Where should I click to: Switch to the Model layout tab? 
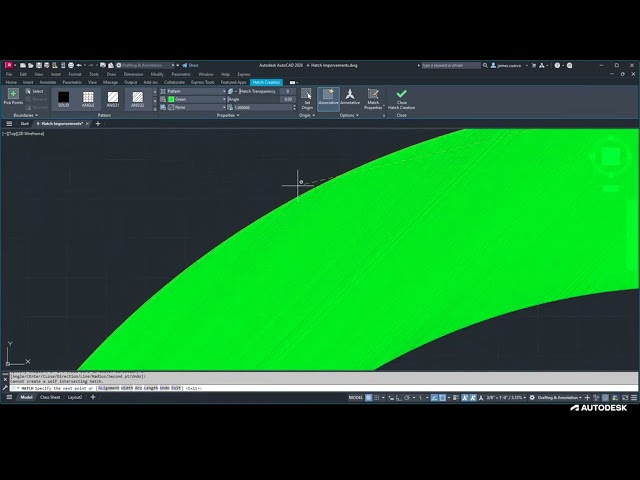point(27,397)
